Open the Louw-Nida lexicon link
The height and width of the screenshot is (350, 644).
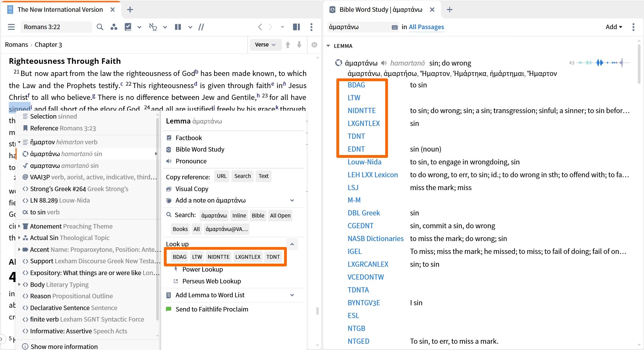click(x=364, y=162)
